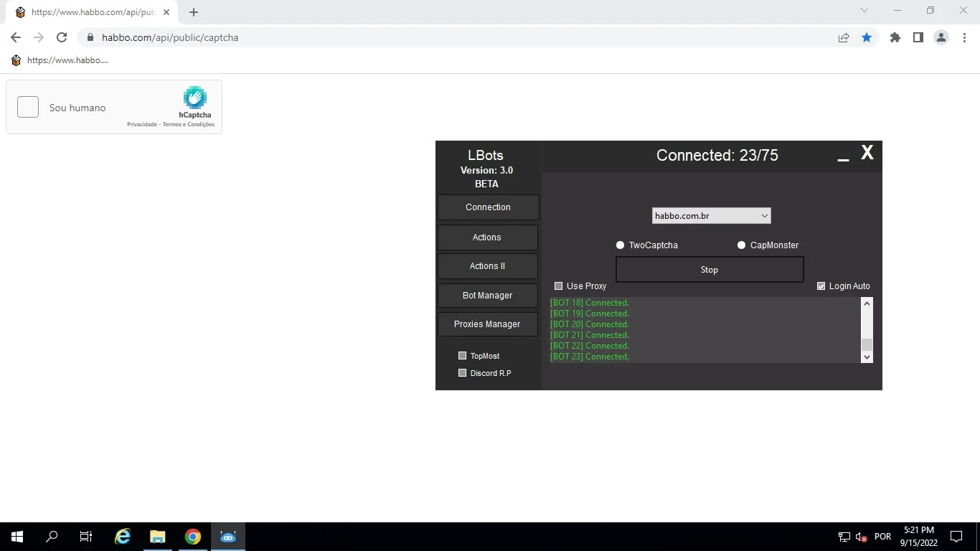Click the hCaptcha logo
Image resolution: width=980 pixels, height=551 pixels.
pos(195,98)
